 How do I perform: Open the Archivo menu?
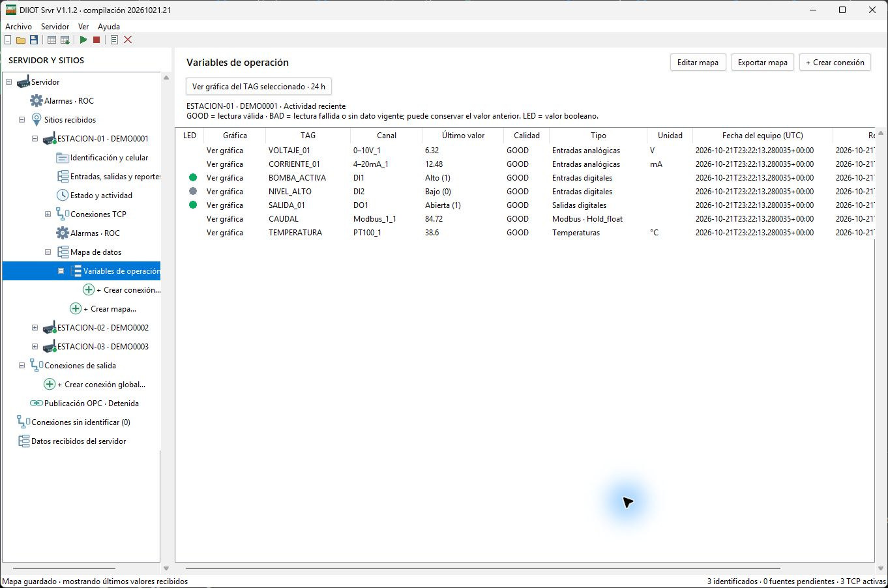pyautogui.click(x=18, y=27)
